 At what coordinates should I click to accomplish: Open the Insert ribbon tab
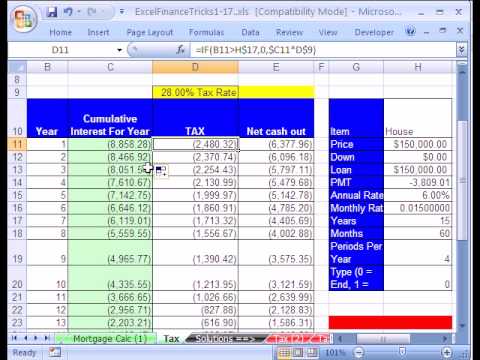pos(98,32)
